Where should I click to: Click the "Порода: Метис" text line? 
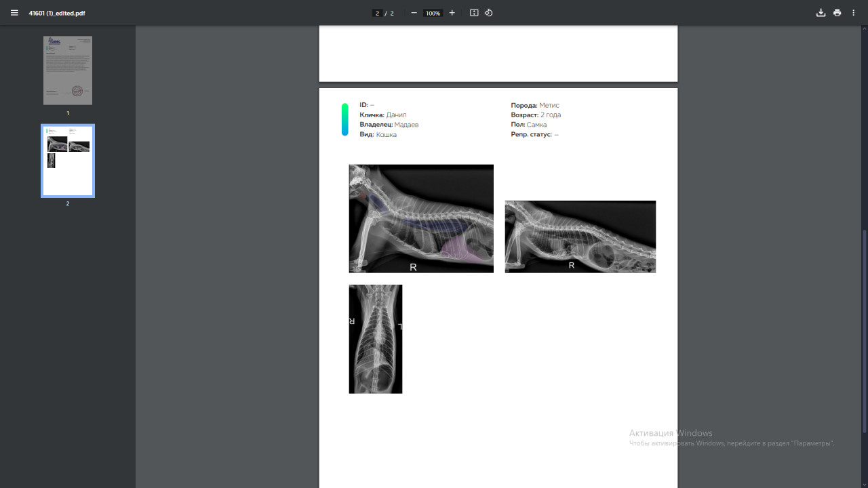pos(535,105)
